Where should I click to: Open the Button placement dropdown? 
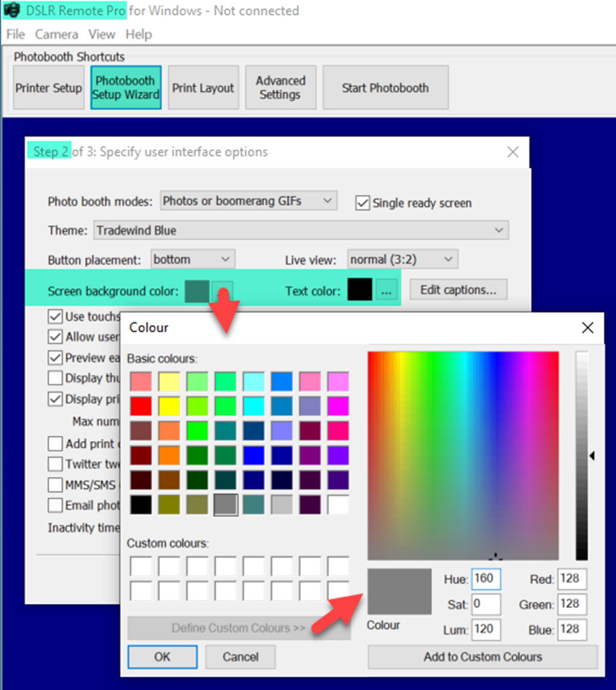(193, 259)
